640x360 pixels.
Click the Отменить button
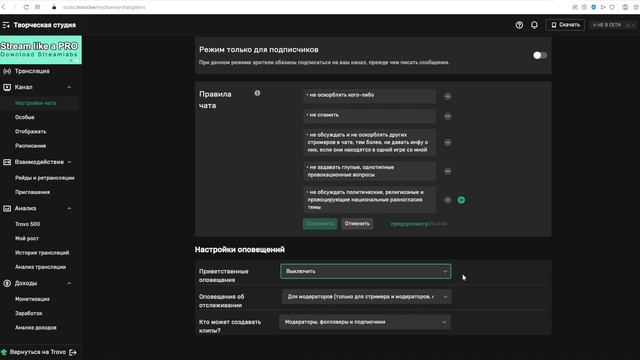357,224
